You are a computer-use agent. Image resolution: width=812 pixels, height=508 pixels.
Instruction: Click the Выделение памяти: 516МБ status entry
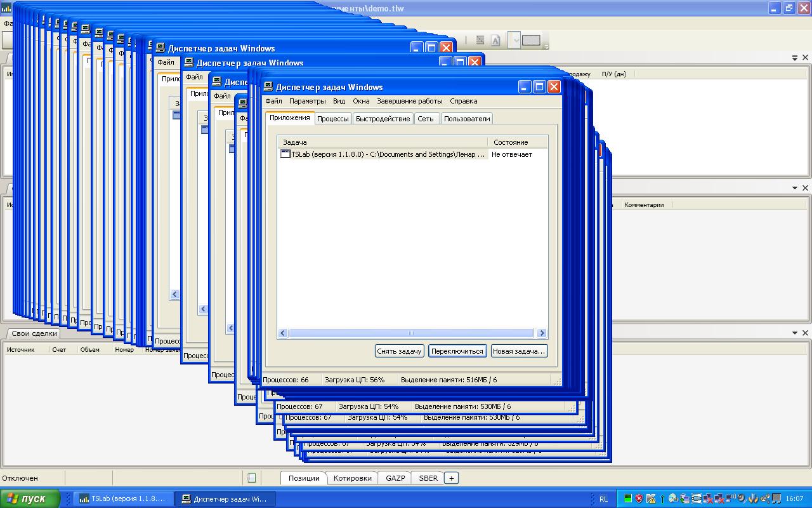pyautogui.click(x=449, y=380)
